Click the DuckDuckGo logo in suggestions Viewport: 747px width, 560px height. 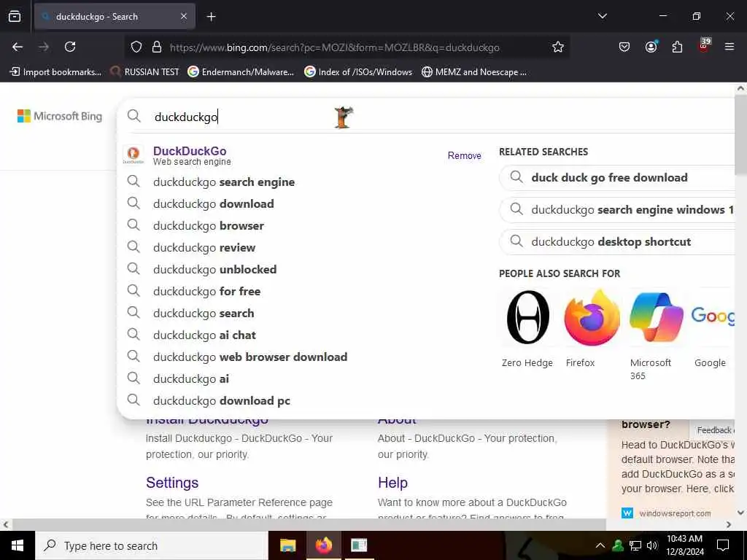pyautogui.click(x=133, y=155)
